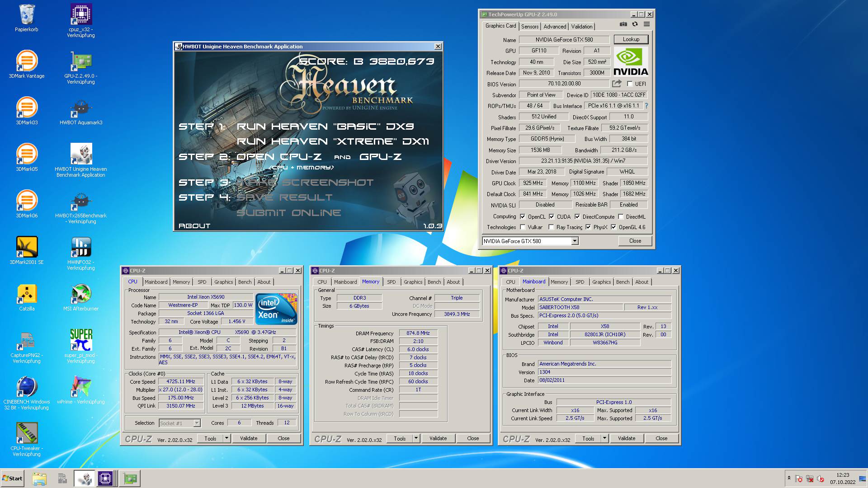The width and height of the screenshot is (868, 488).
Task: Show hidden system tray icons arrow
Action: click(789, 478)
